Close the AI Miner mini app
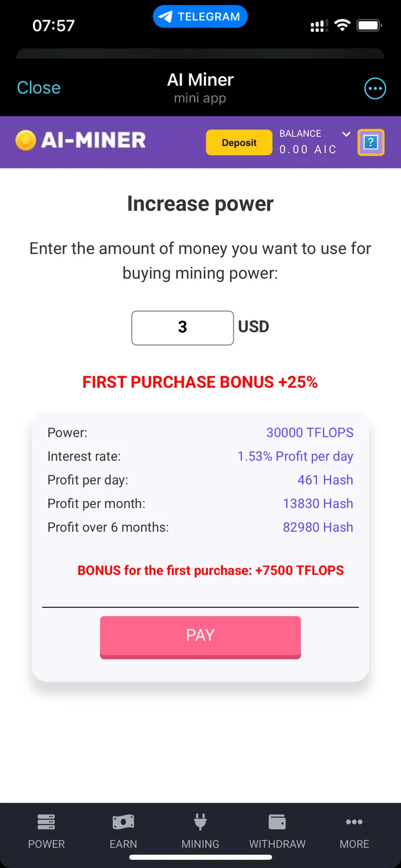The image size is (401, 868). pyautogui.click(x=38, y=87)
